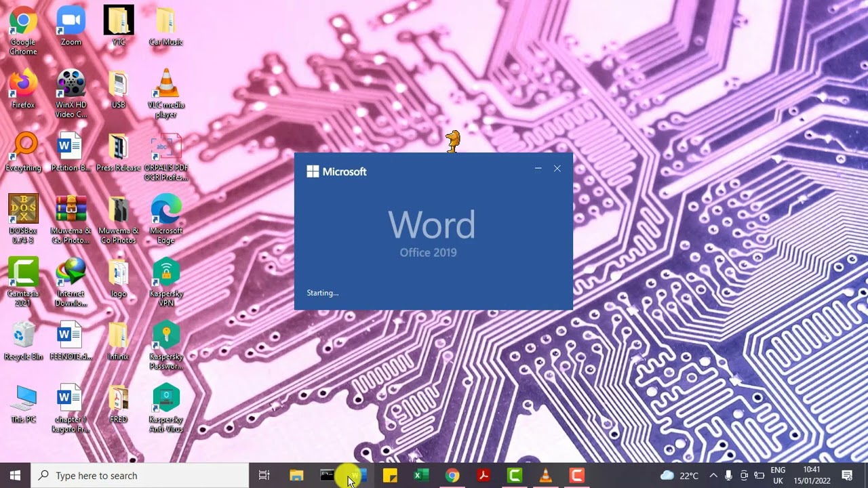Click the 'Type here to search' box
The width and height of the screenshot is (868, 488).
(140, 475)
